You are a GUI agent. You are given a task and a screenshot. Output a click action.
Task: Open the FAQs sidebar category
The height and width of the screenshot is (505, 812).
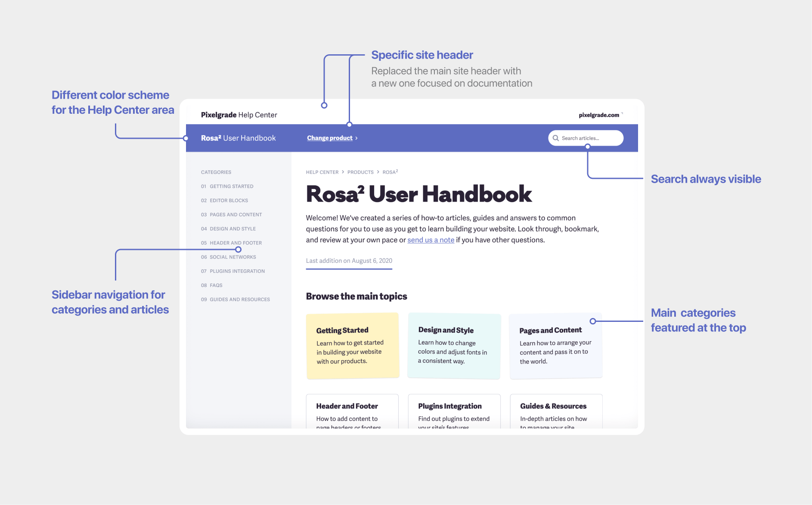tap(211, 286)
